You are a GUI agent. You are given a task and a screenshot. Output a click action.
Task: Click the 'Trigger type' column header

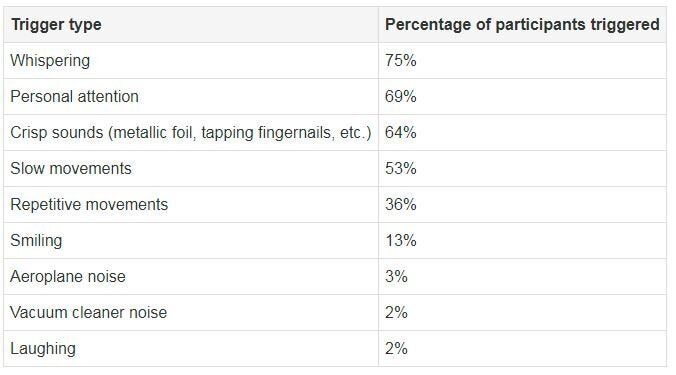pos(191,25)
